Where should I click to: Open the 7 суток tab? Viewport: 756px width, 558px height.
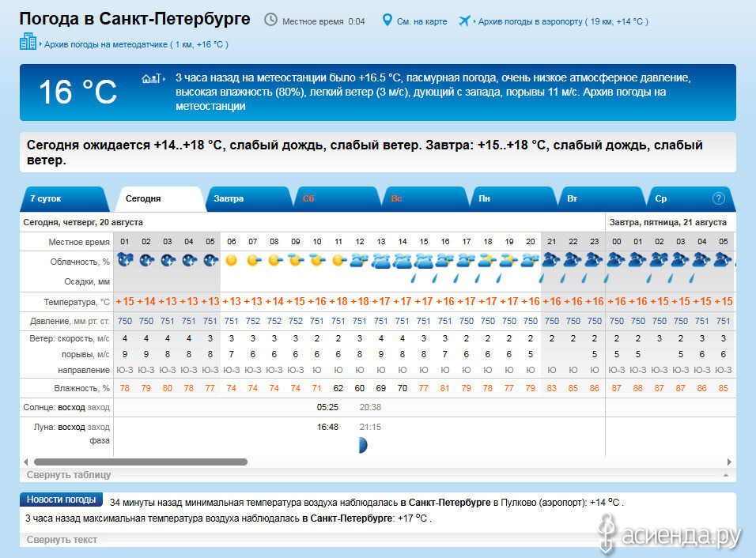(64, 198)
